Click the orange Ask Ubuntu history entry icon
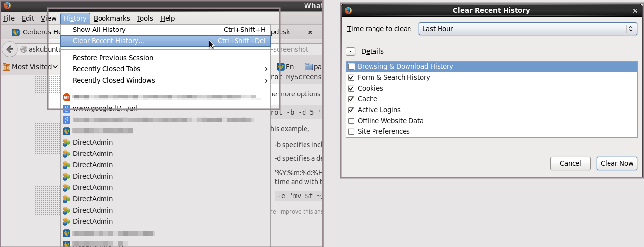The width and height of the screenshot is (644, 247). pyautogui.click(x=67, y=97)
